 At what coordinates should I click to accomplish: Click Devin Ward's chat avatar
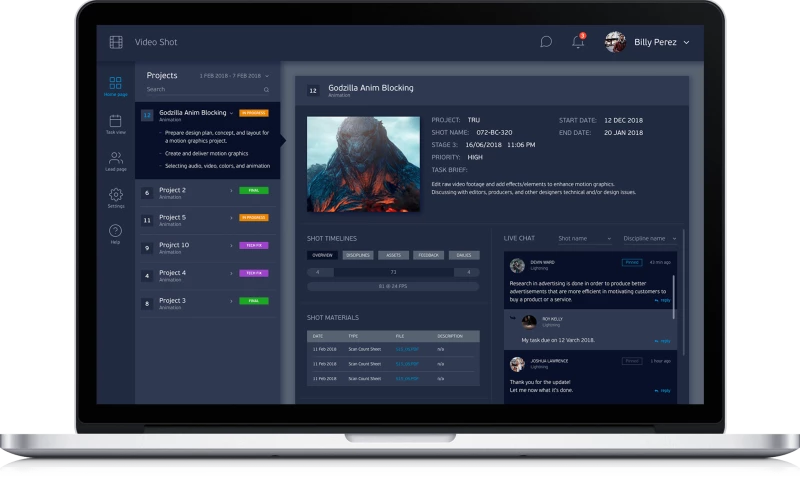tap(517, 265)
